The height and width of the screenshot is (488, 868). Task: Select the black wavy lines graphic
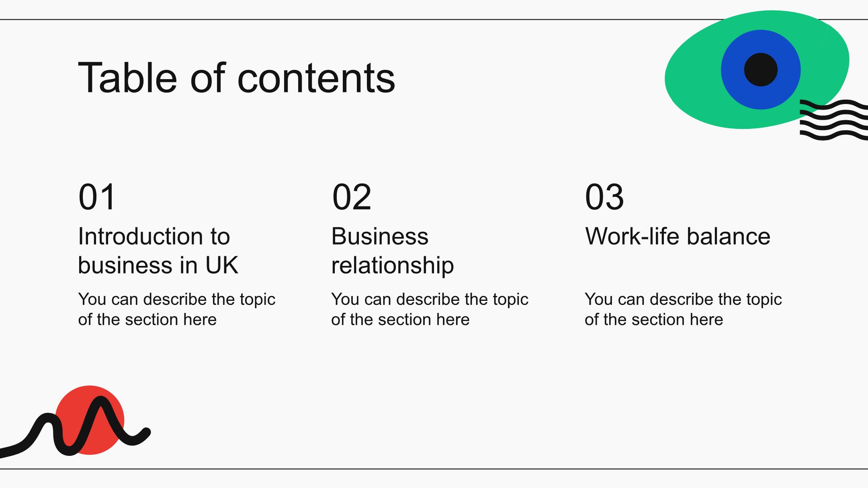[834, 120]
